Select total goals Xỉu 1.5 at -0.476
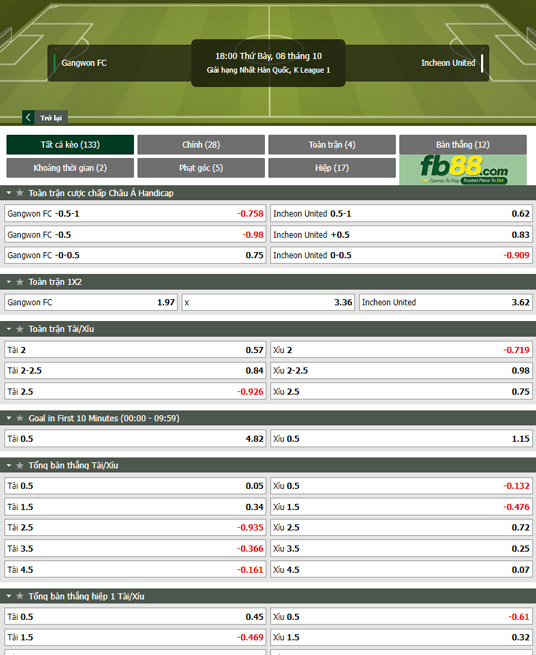This screenshot has height=655, width=536. (x=401, y=507)
